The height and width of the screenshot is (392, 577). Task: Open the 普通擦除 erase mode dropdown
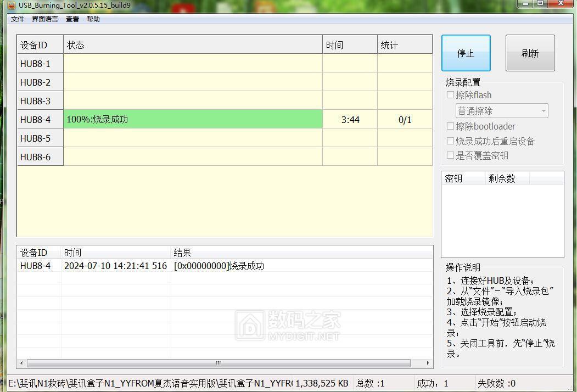502,111
